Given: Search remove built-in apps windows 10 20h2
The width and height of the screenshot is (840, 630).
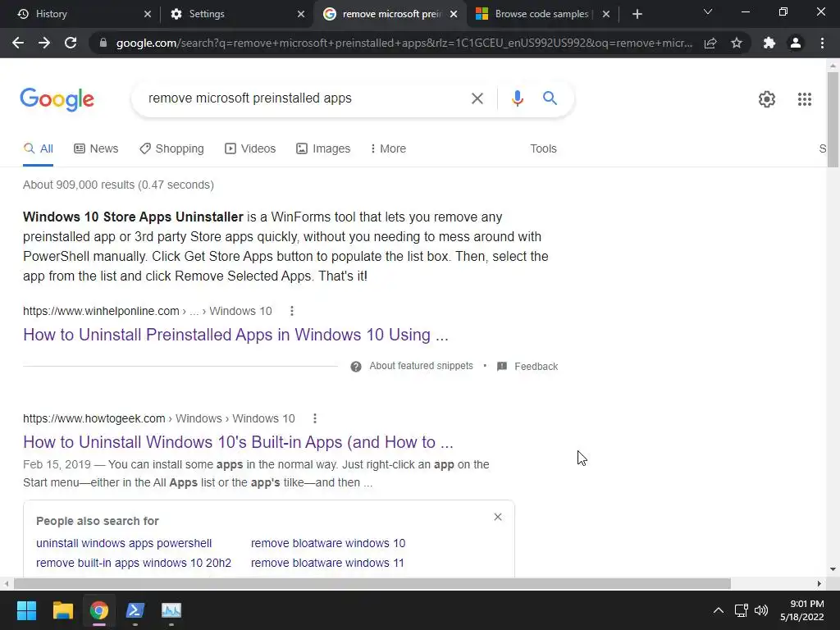Looking at the screenshot, I should click(x=134, y=563).
